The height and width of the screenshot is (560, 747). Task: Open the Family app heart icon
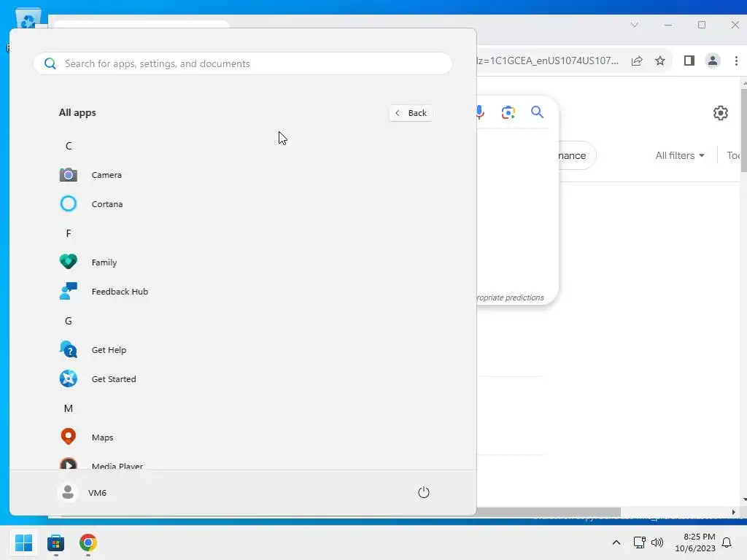(68, 262)
